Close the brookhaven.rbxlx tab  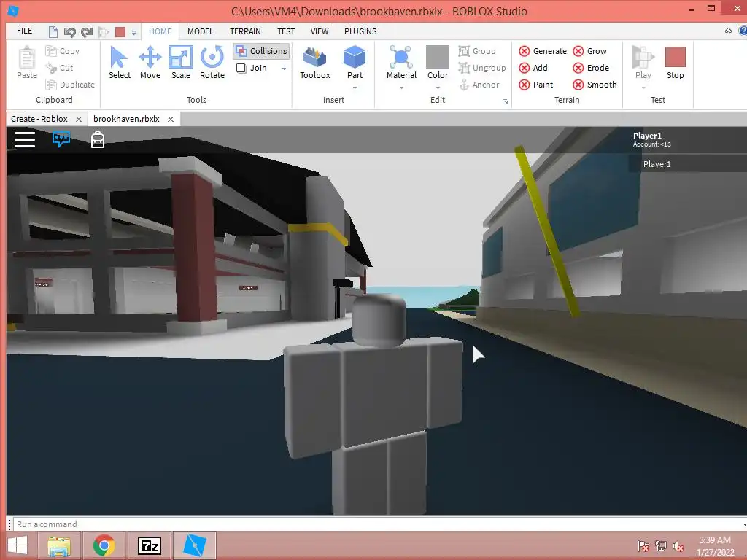point(171,119)
